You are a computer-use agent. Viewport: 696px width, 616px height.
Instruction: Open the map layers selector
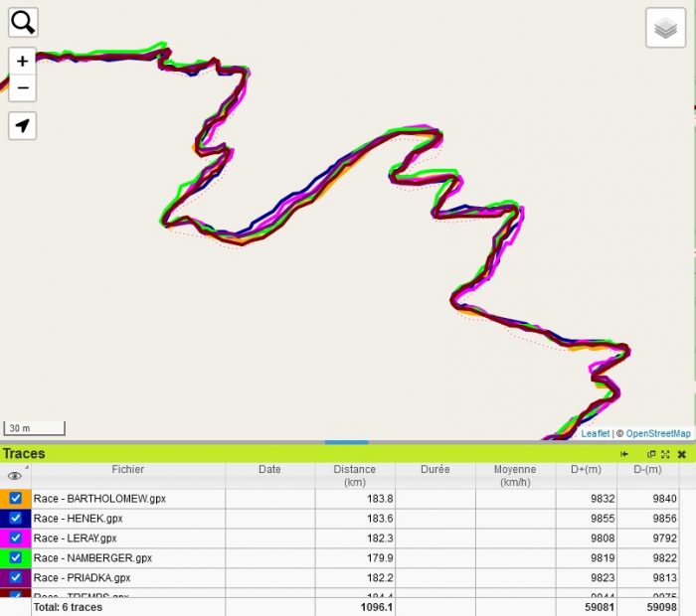665,28
